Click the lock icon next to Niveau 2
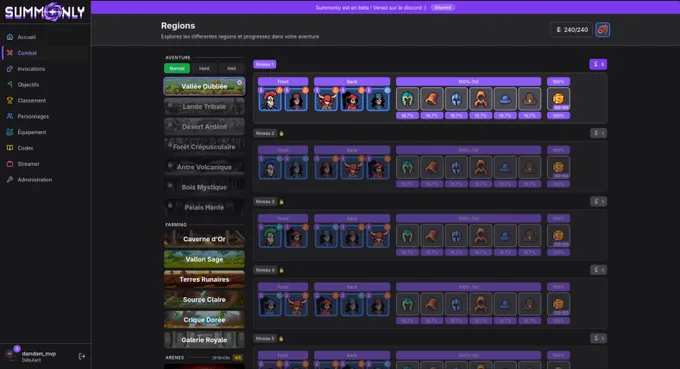Viewport: 680px width, 369px height. (281, 134)
